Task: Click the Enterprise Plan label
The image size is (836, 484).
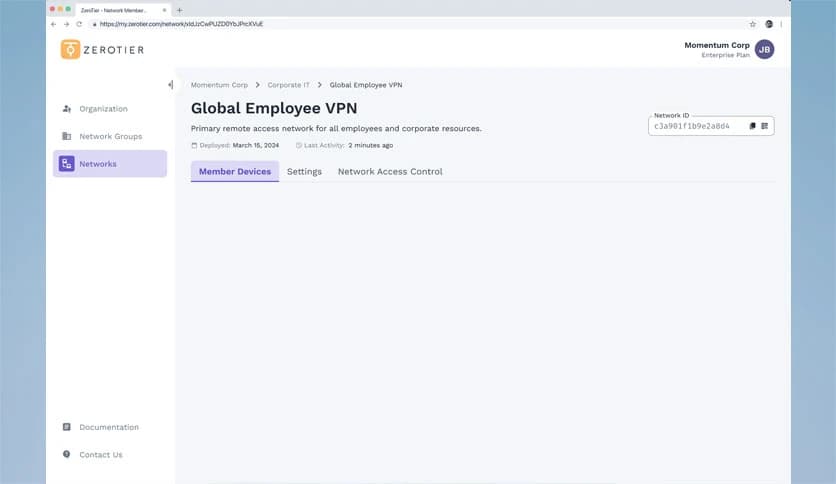Action: coord(725,55)
